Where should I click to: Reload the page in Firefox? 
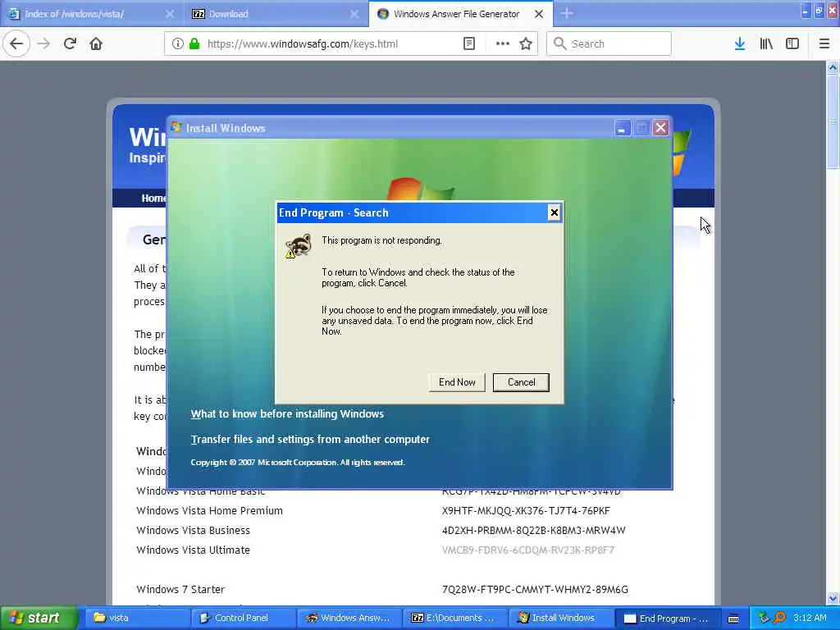tap(70, 43)
